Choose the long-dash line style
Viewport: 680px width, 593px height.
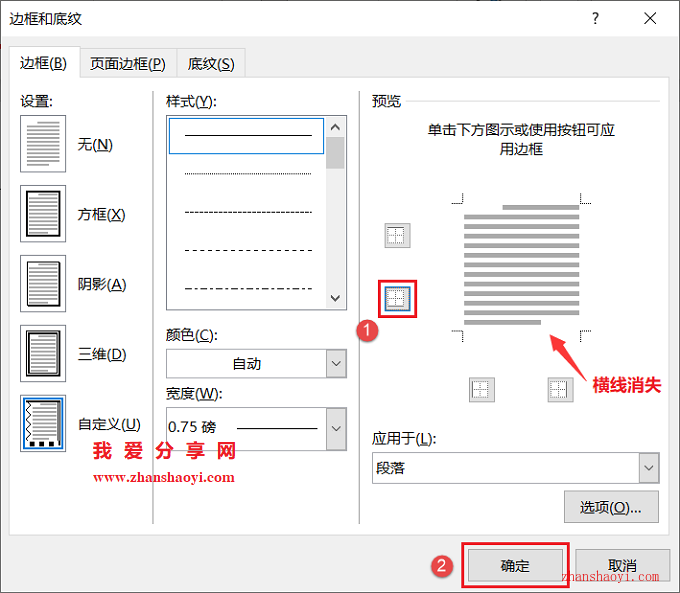coord(248,250)
